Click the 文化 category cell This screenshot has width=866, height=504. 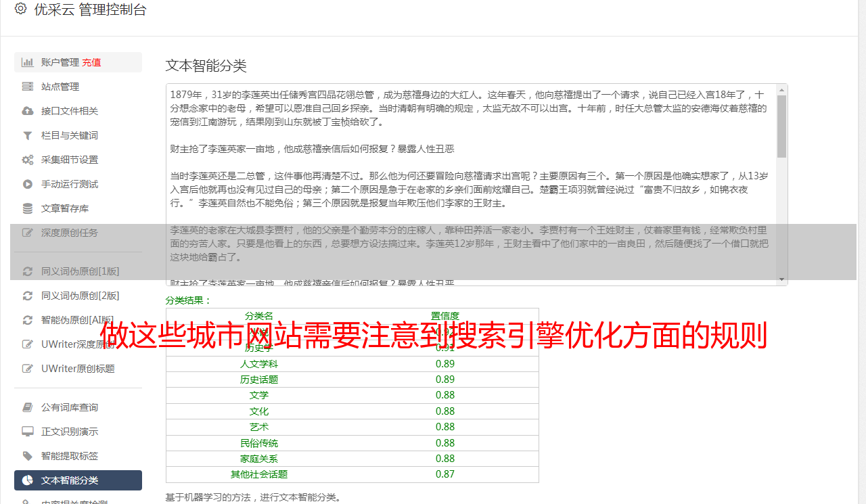[259, 411]
